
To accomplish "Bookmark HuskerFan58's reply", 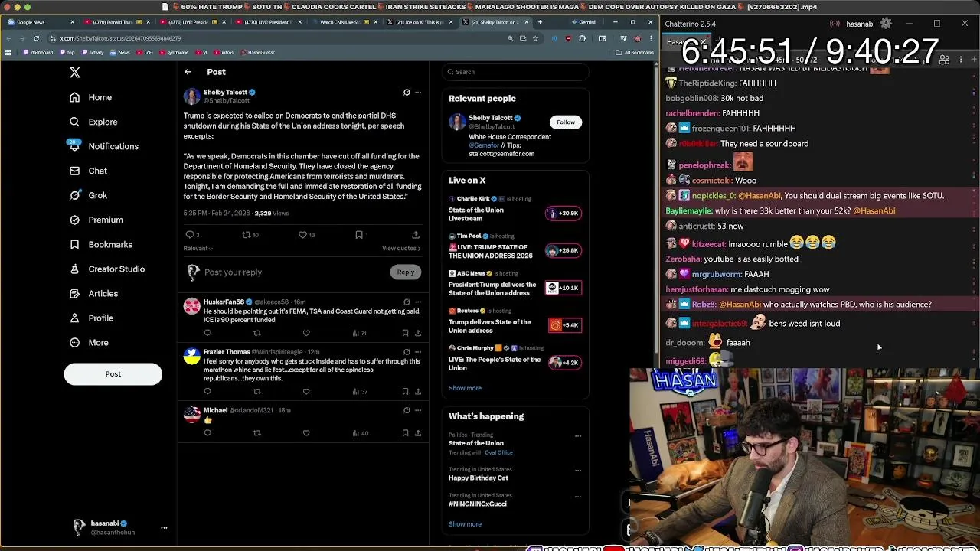I will (x=405, y=333).
